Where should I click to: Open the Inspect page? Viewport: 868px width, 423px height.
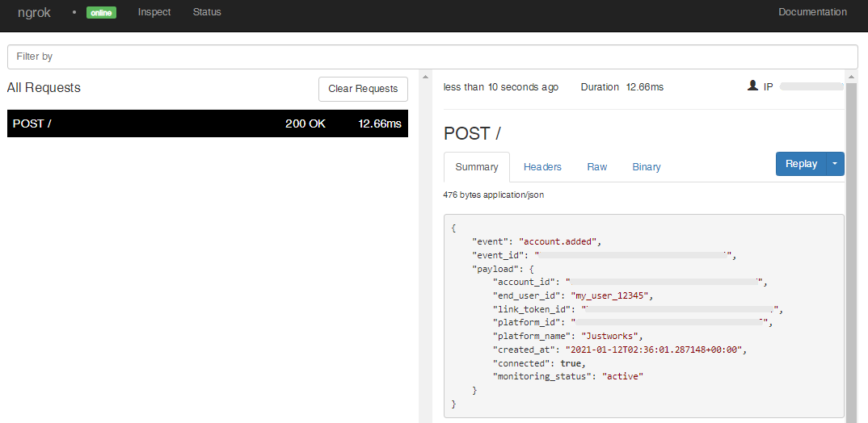click(x=154, y=12)
